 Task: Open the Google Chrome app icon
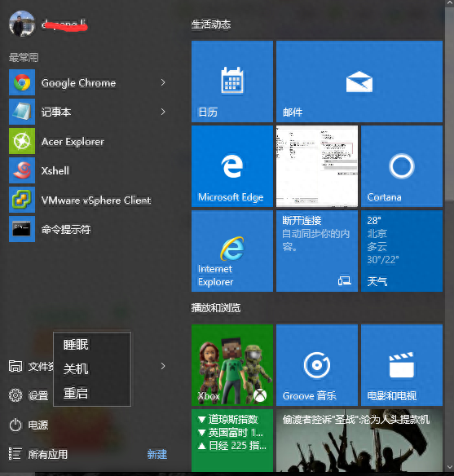pyautogui.click(x=22, y=82)
